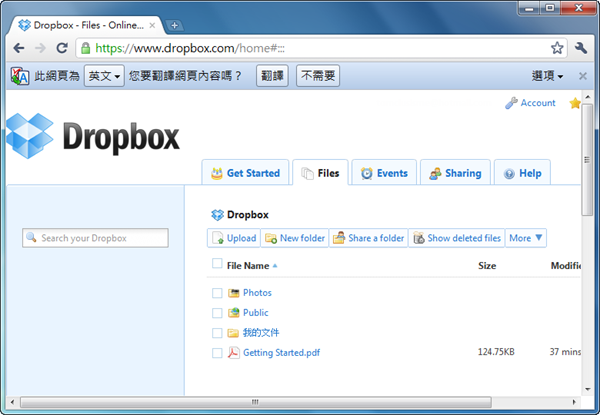Switch to the Get Started tab

pos(245,173)
